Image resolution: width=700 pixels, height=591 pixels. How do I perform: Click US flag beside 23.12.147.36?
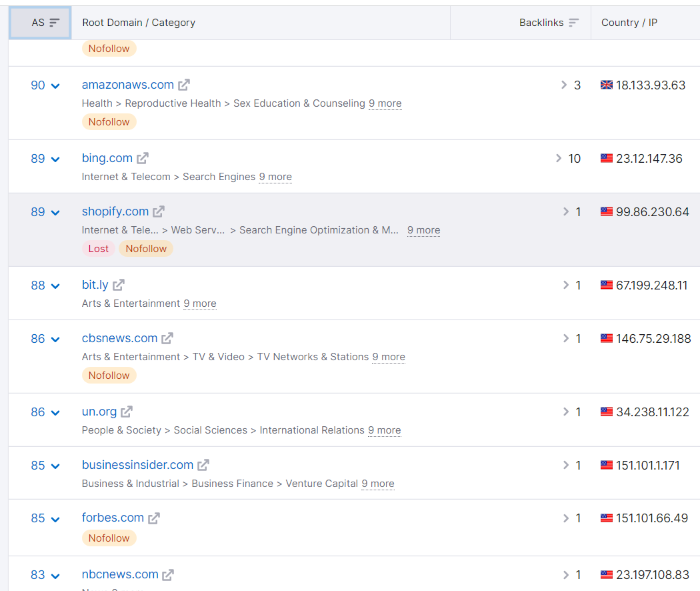[607, 158]
